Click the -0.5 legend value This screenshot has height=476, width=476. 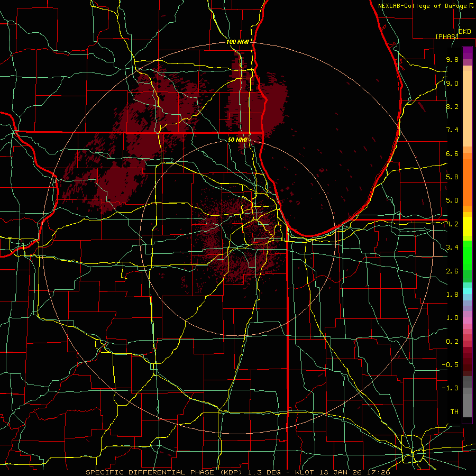tap(450, 365)
